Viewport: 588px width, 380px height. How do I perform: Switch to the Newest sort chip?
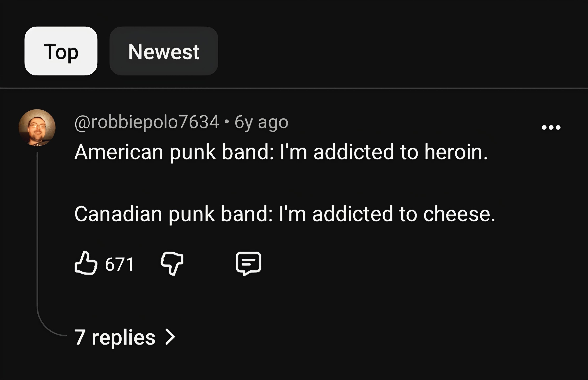click(x=164, y=51)
